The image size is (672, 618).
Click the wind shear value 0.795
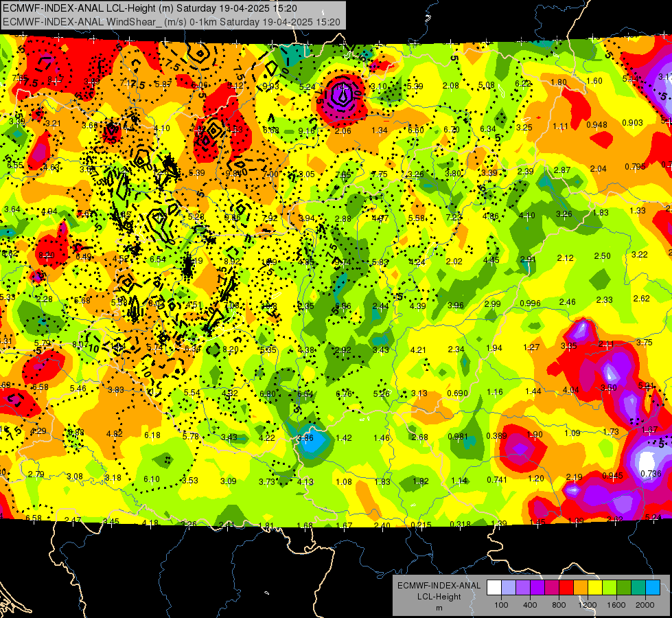click(635, 166)
